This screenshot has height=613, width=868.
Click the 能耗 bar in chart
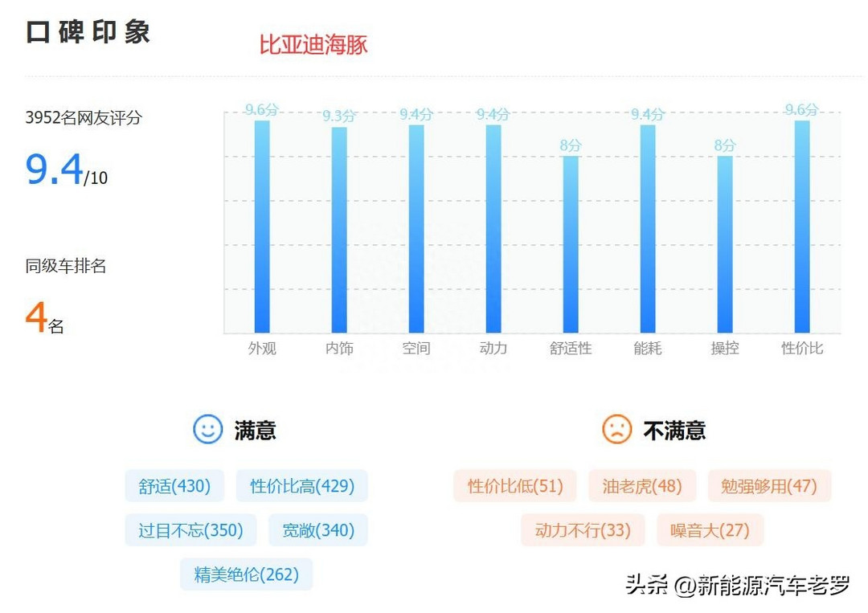point(648,229)
